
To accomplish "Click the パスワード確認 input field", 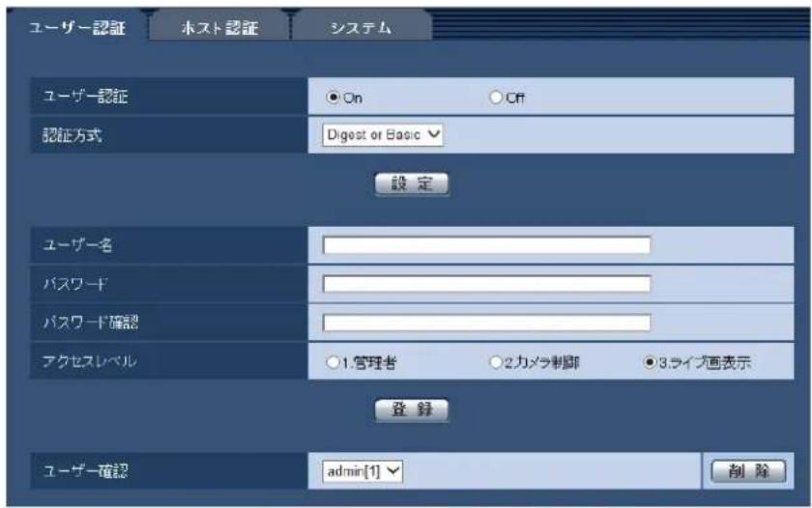I will coord(486,323).
